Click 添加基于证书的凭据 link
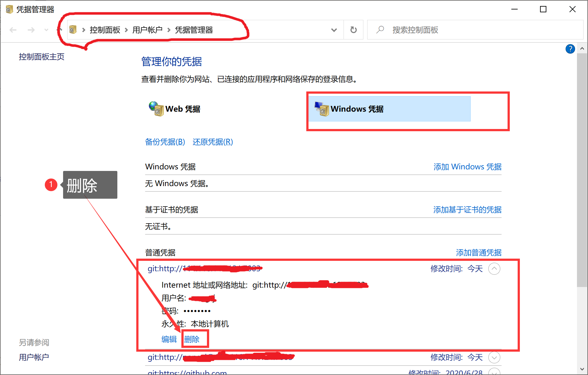Viewport: 588px width, 375px height. point(467,210)
